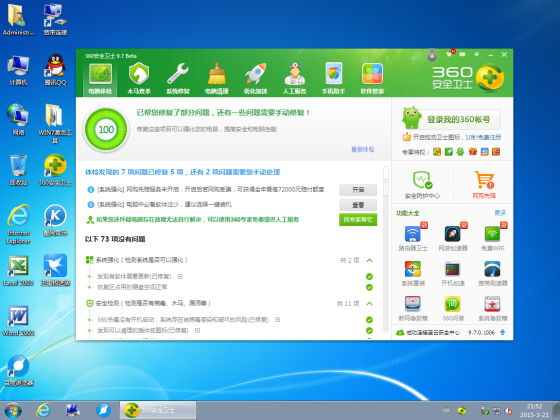Go to the 人工服务 tab

[295, 79]
